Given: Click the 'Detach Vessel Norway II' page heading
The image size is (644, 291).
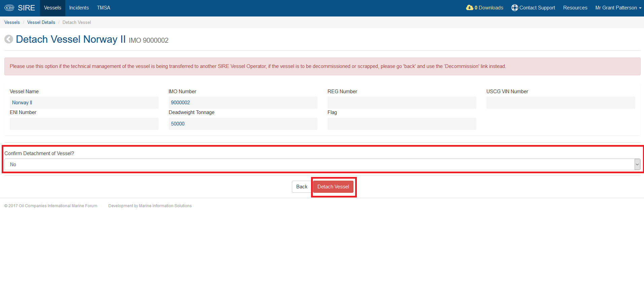Looking at the screenshot, I should pyautogui.click(x=71, y=39).
